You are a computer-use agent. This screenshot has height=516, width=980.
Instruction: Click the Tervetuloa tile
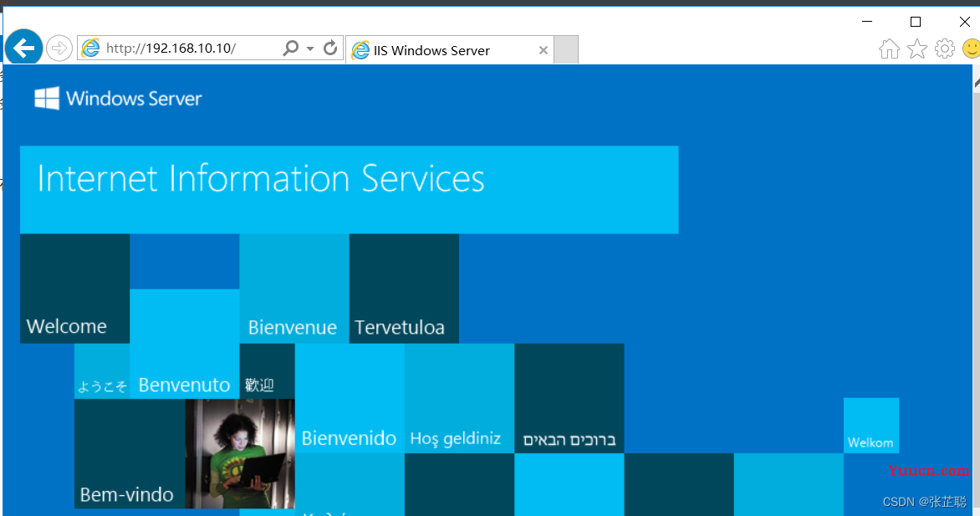coord(405,289)
